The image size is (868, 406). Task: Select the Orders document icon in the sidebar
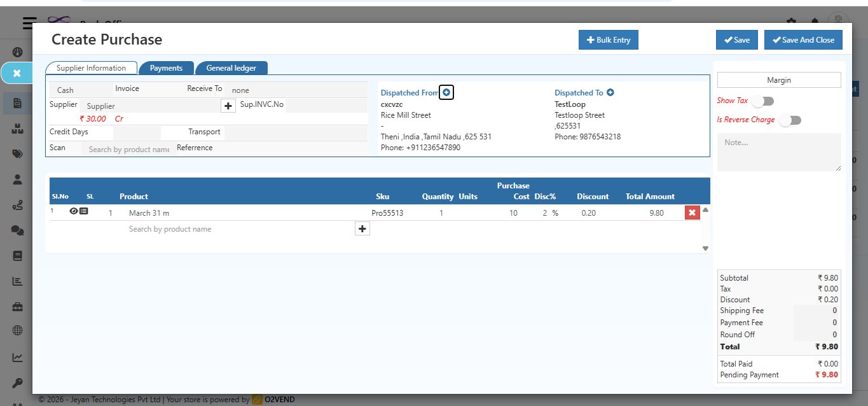click(17, 104)
